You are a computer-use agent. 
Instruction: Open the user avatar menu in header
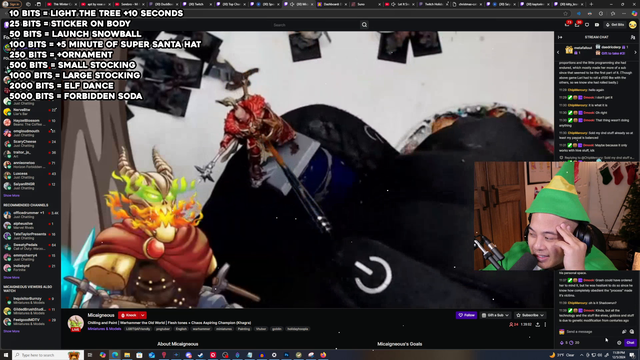coord(633,25)
